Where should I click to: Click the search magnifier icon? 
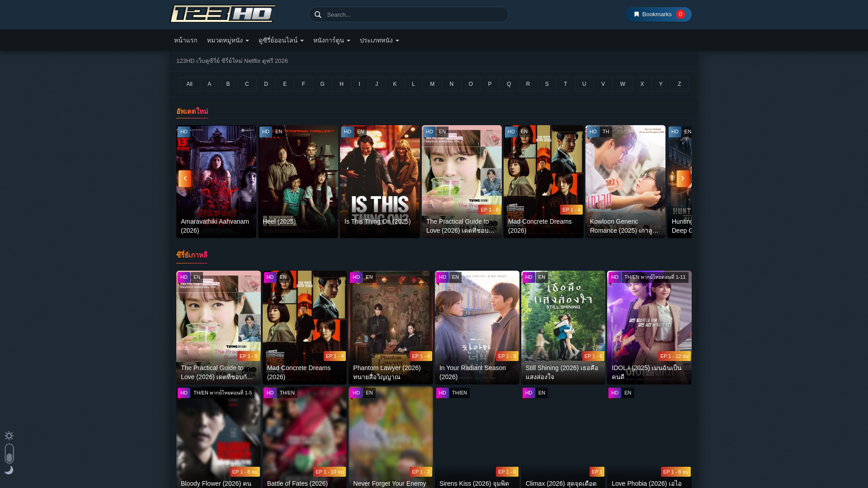[x=318, y=14]
